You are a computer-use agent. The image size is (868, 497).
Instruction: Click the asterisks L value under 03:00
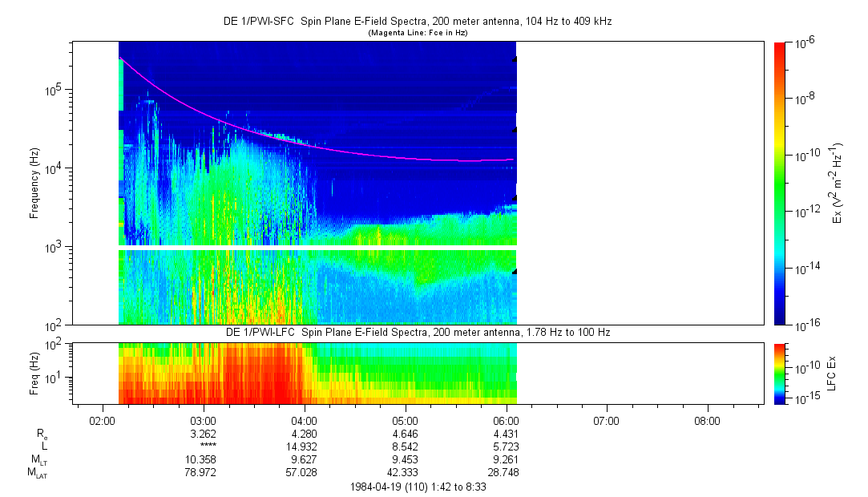click(208, 446)
